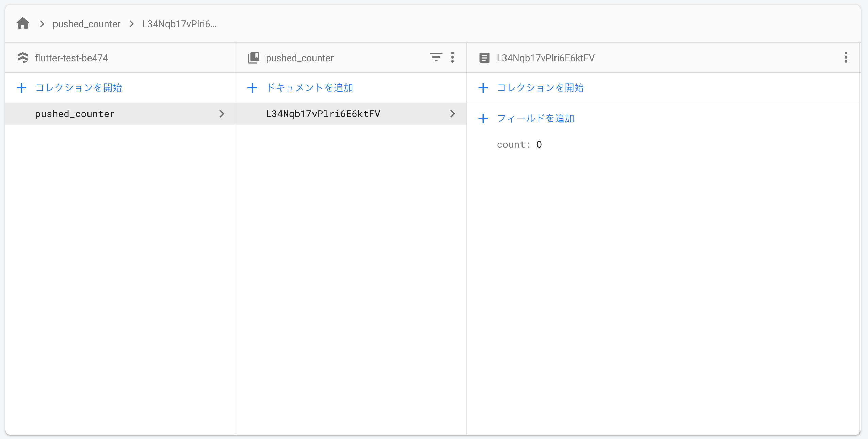Click コレクションを開始 in the document panel

tap(540, 88)
